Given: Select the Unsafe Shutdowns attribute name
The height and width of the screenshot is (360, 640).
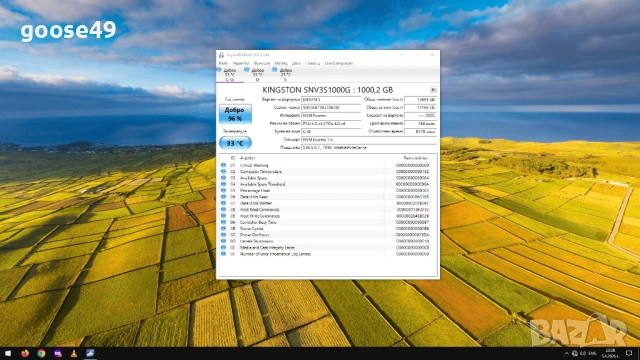Looking at the screenshot, I should [256, 241].
